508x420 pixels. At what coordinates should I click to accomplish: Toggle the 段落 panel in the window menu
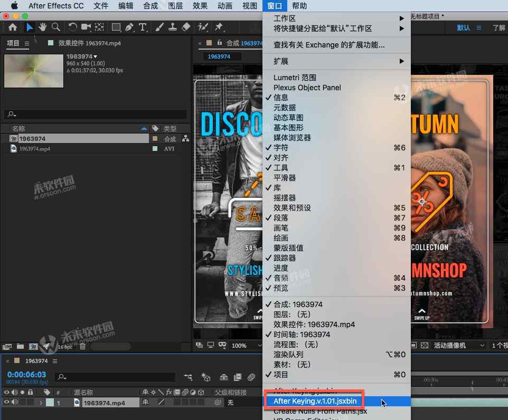click(336, 218)
